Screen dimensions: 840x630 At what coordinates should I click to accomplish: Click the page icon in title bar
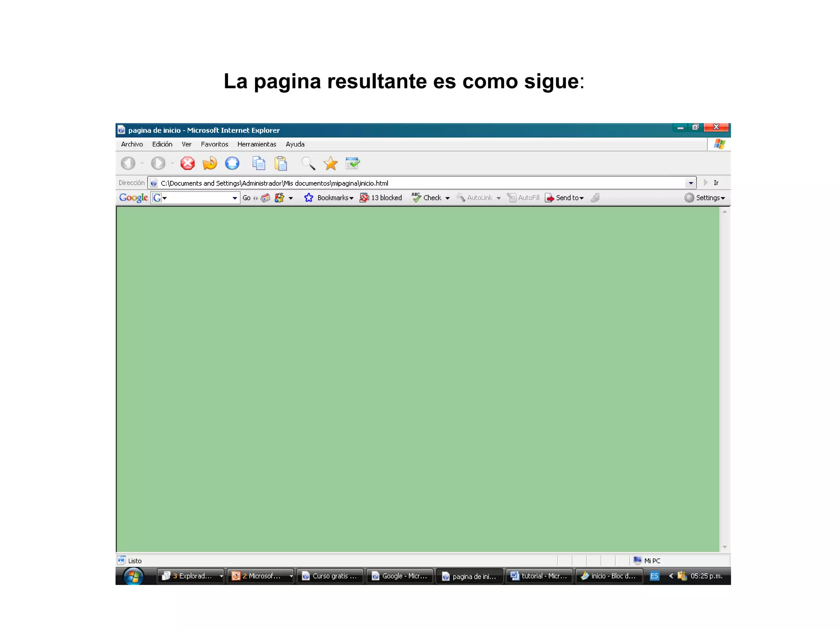click(121, 130)
